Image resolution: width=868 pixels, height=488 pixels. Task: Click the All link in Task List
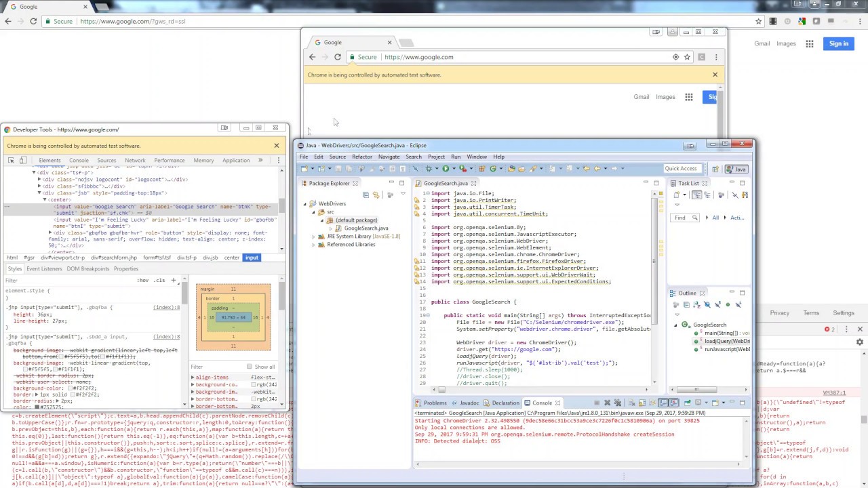[x=715, y=218]
